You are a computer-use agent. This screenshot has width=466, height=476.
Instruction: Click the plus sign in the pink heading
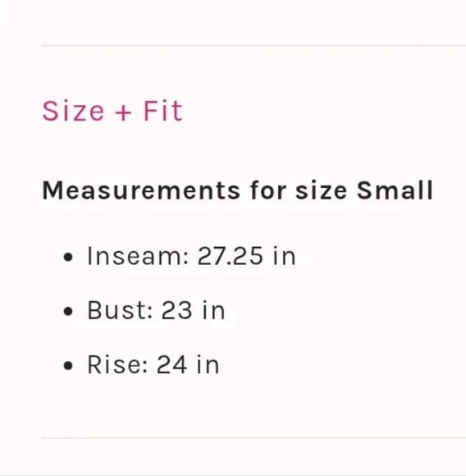click(123, 113)
